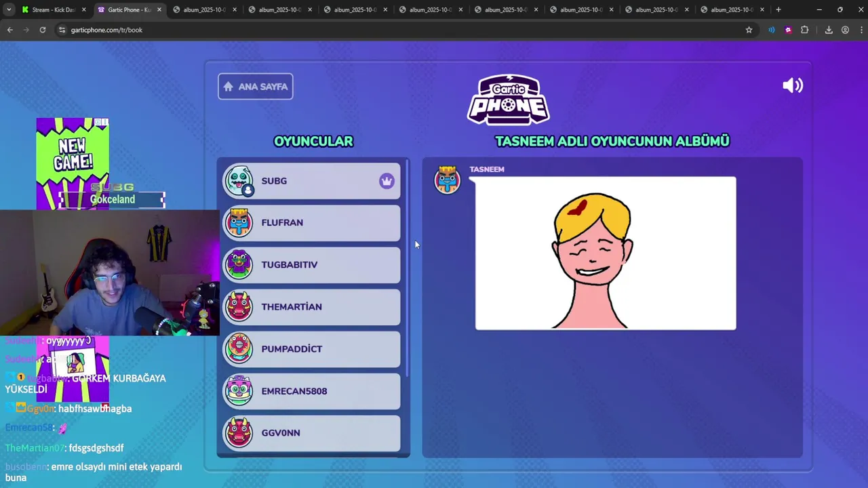Select player TUGBABITIV in the list
Image resolution: width=868 pixels, height=488 pixels.
(311, 264)
